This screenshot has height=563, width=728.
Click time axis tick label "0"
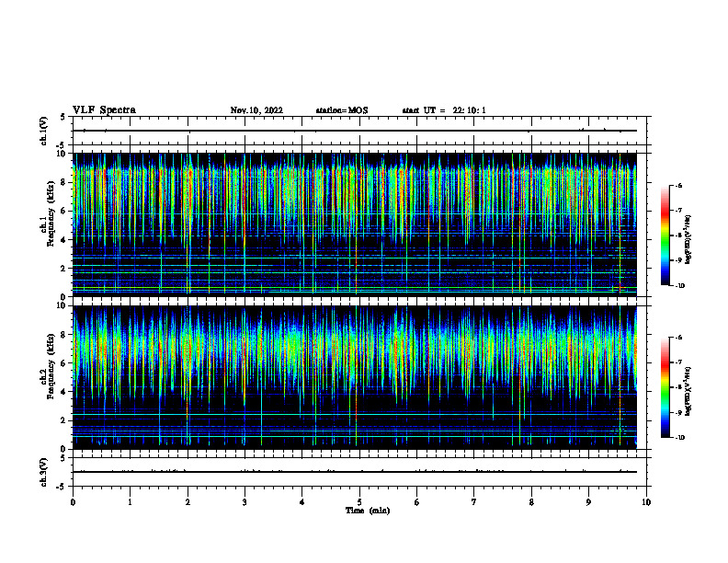click(x=73, y=502)
